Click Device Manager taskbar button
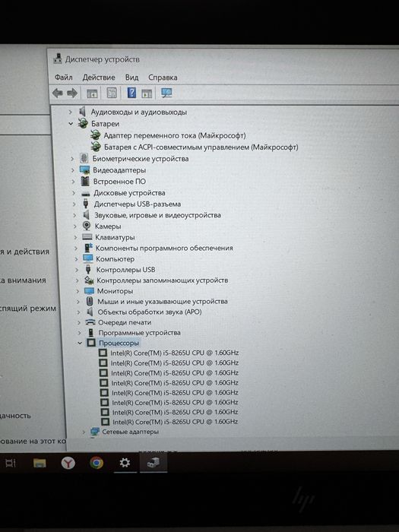Viewport: 399px width, 532px height. coord(154,462)
